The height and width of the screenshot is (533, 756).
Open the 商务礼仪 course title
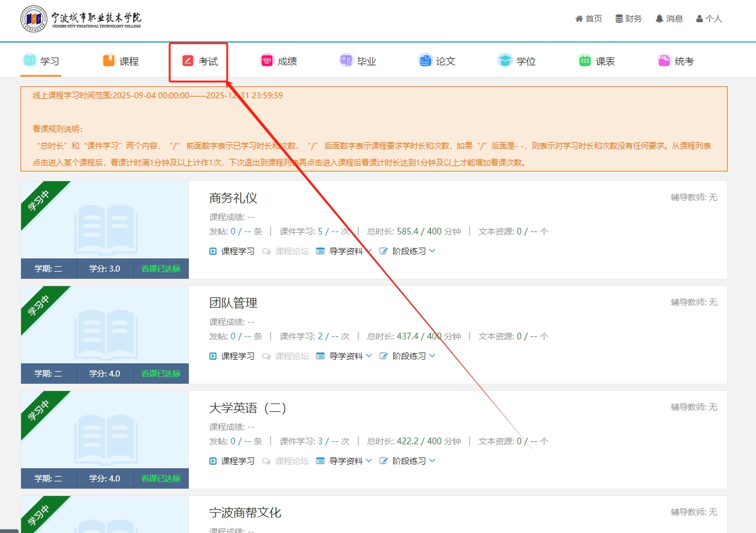pos(233,198)
